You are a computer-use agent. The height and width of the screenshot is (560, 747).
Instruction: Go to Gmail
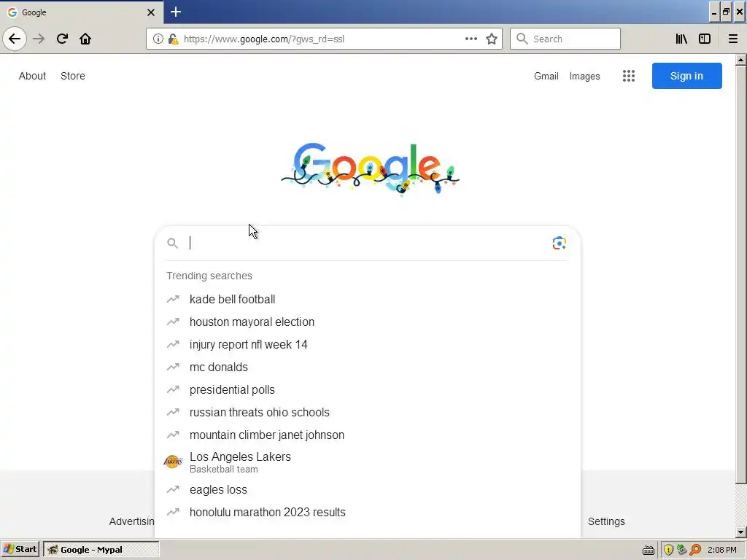tap(546, 76)
